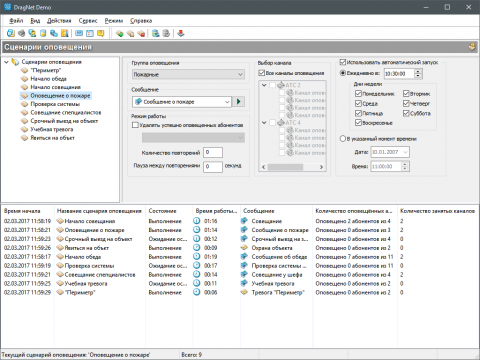
Task: Click right arrow of channel tree scrollbar
Action: pyautogui.click(x=321, y=167)
